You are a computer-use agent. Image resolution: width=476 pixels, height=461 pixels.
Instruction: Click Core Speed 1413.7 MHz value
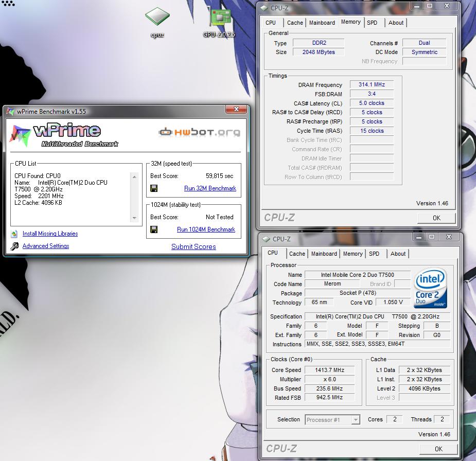pos(329,370)
